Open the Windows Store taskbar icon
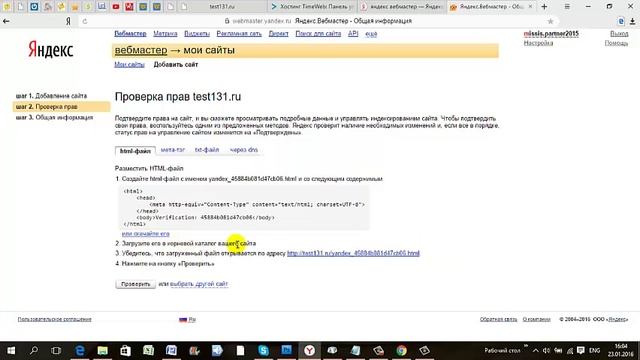This screenshot has height=360, width=640. [x=125, y=350]
